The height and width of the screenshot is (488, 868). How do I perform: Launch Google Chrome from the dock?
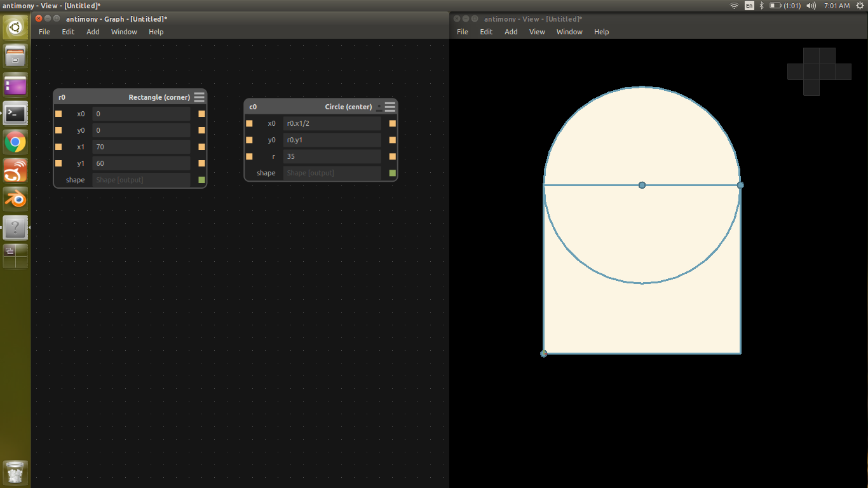[15, 142]
